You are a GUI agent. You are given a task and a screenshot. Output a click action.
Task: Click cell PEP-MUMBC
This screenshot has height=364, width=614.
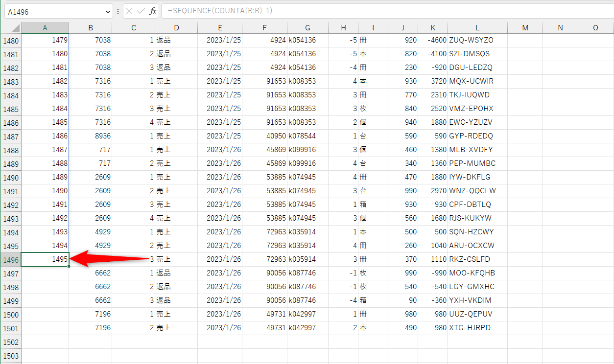pos(478,163)
